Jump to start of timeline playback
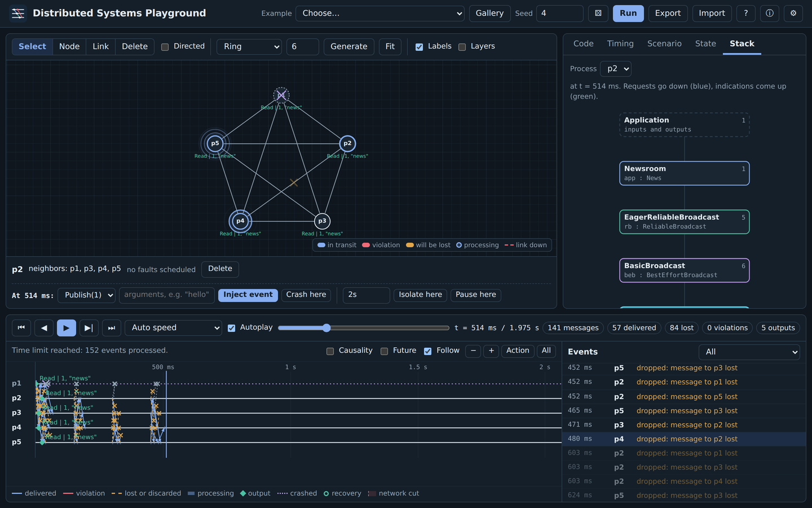This screenshot has height=508, width=812. pos(21,327)
